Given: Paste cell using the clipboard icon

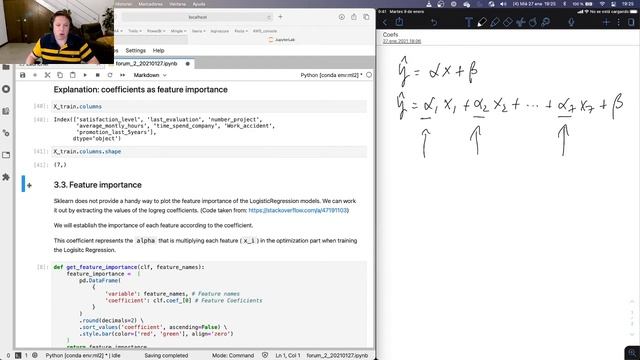Looking at the screenshot, I should point(73,75).
